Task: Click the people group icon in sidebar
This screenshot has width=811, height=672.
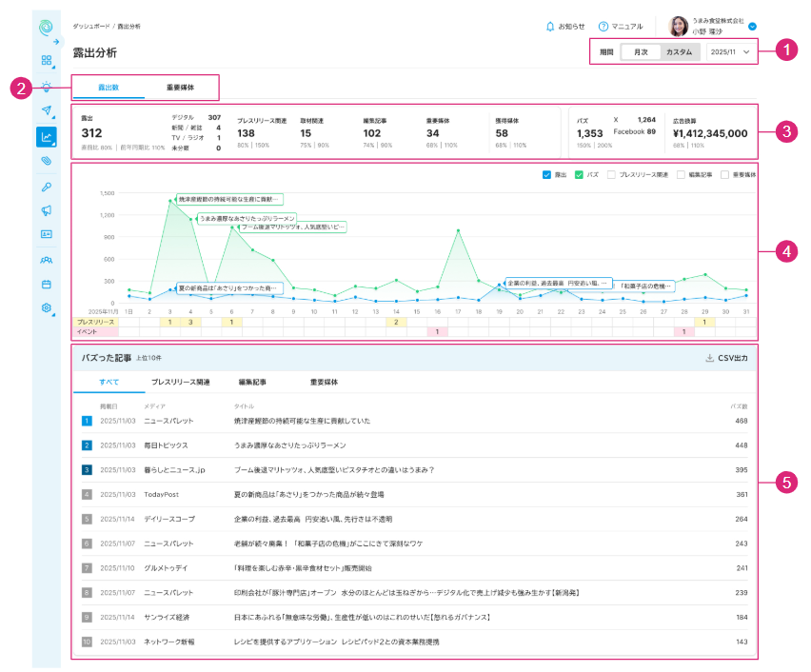Action: click(x=46, y=259)
